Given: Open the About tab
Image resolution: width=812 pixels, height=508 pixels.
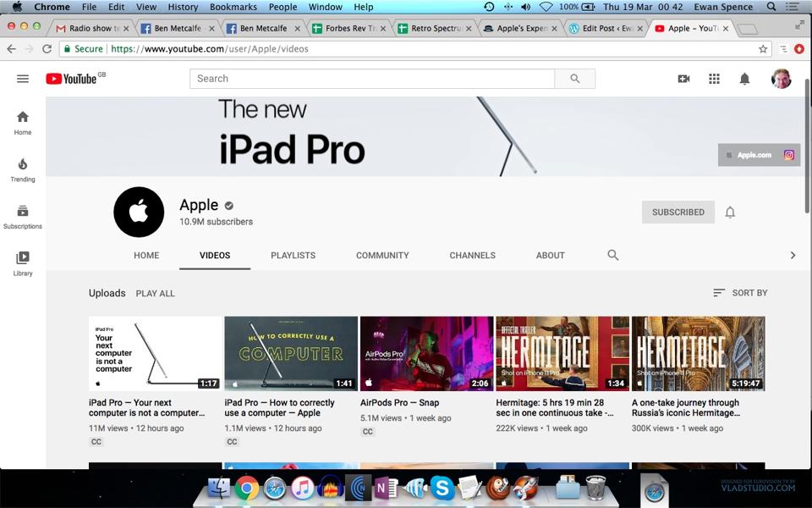Looking at the screenshot, I should (x=550, y=256).
